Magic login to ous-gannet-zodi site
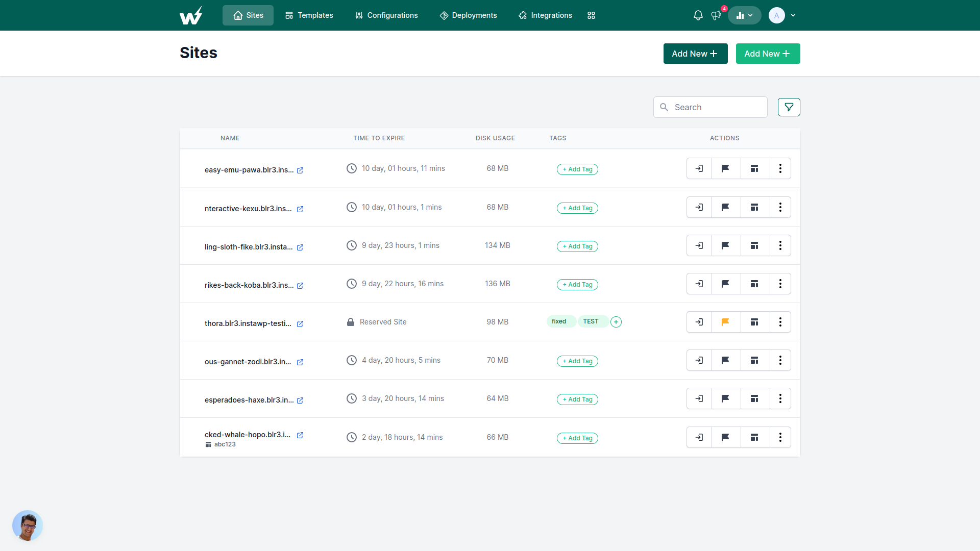The image size is (980, 551). [x=699, y=360]
